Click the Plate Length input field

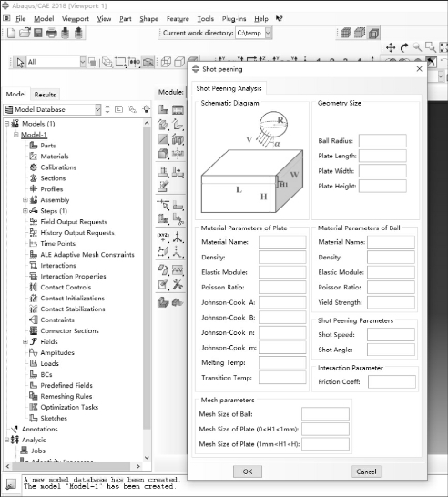click(382, 156)
